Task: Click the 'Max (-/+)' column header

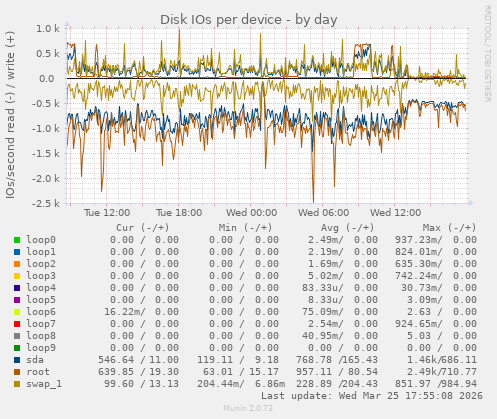Action: [450, 228]
